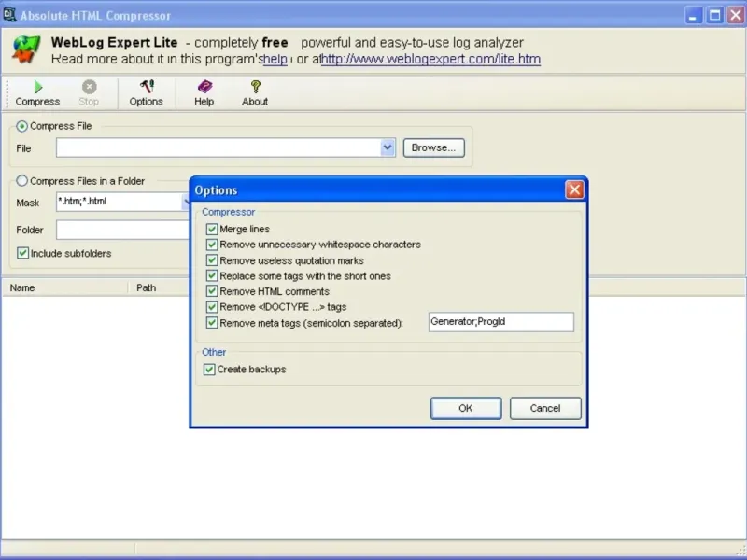Uncheck the Merge lines option
Viewport: 747px width, 560px height.
pyautogui.click(x=212, y=229)
